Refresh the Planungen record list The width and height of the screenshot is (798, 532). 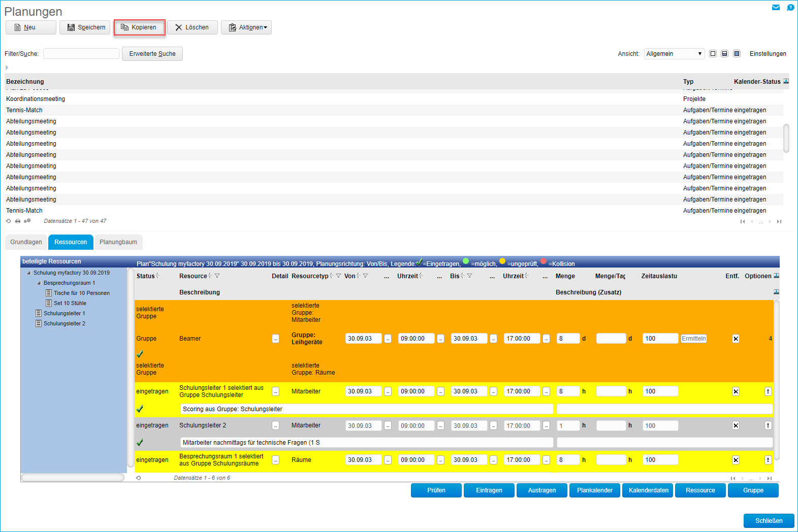point(8,221)
